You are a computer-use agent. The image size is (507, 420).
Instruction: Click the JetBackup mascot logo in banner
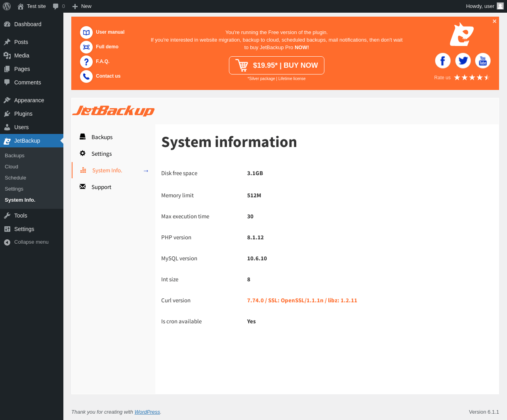(462, 34)
